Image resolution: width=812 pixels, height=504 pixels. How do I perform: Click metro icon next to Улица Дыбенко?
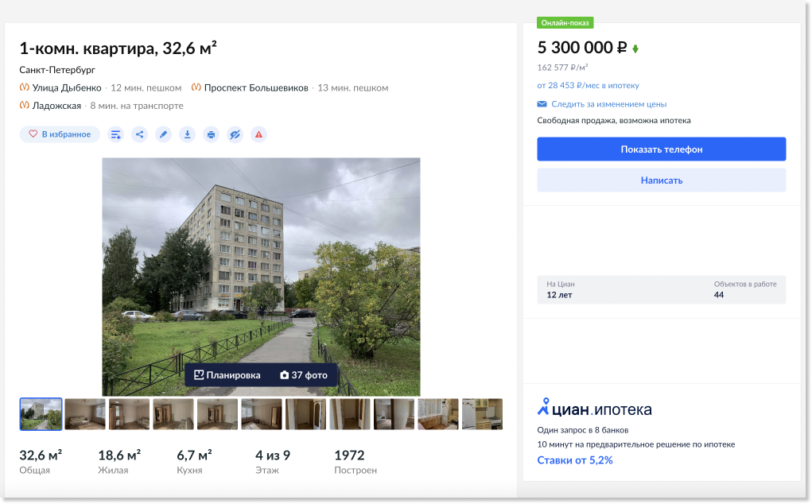click(x=25, y=87)
